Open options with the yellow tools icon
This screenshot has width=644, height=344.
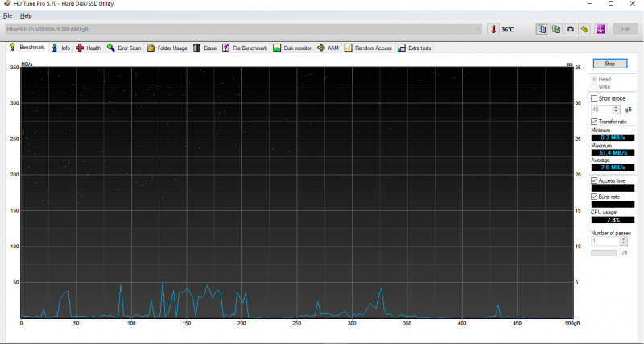point(584,29)
